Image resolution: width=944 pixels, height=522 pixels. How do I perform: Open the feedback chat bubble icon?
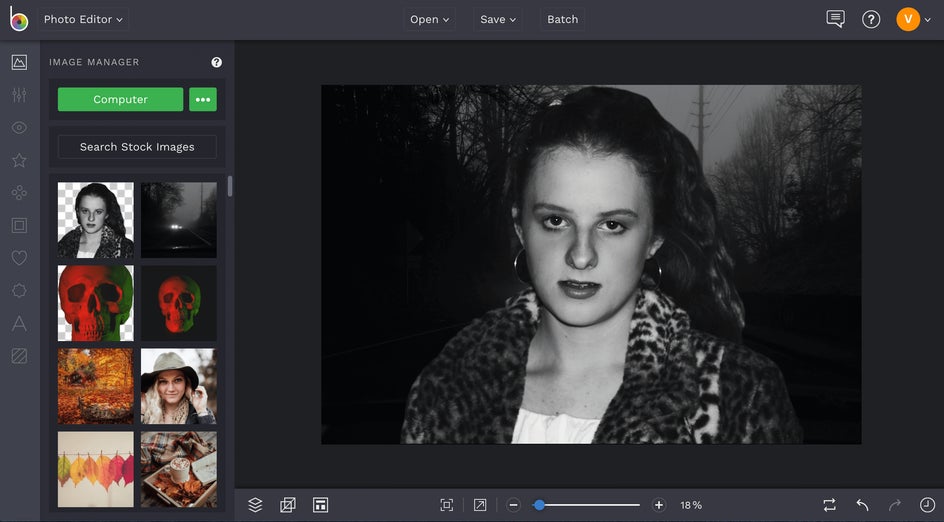click(835, 19)
